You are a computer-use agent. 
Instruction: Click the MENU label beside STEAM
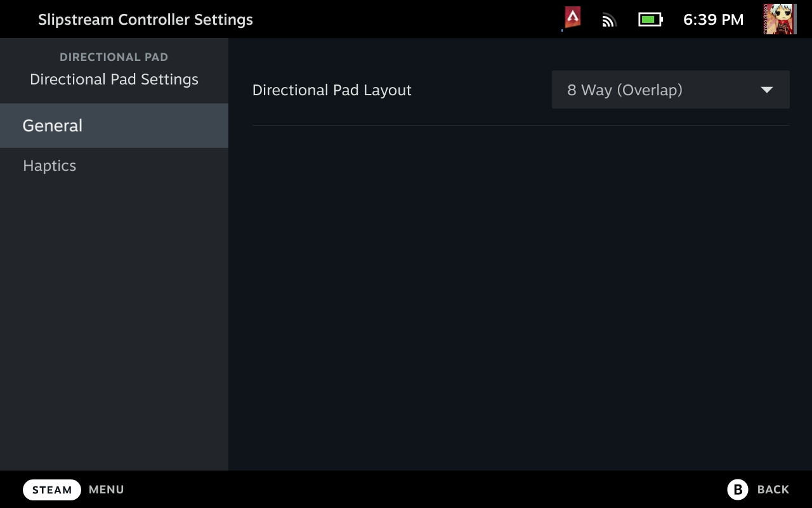coord(106,490)
